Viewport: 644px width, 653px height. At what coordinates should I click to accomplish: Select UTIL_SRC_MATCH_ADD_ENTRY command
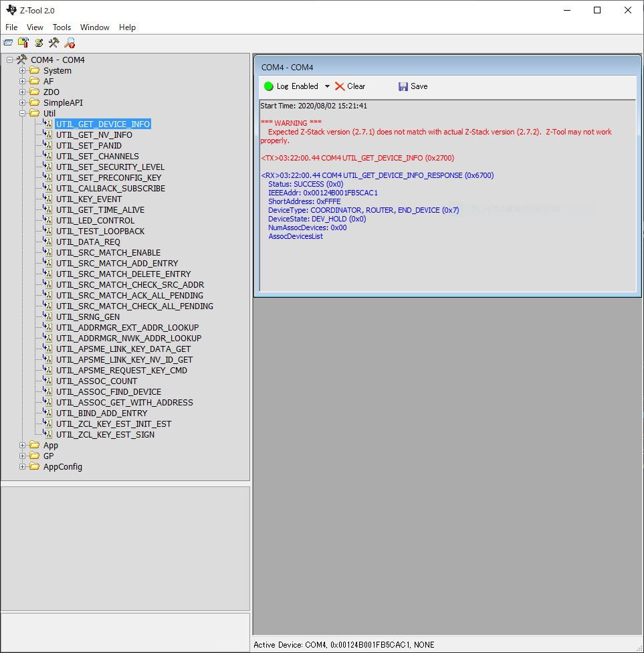click(x=117, y=263)
